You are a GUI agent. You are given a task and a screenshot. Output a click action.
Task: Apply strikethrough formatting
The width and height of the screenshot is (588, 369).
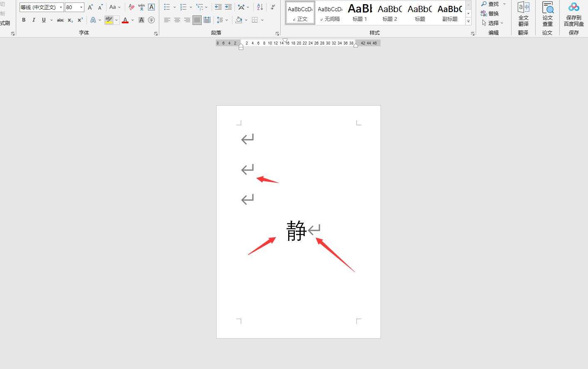pos(60,20)
